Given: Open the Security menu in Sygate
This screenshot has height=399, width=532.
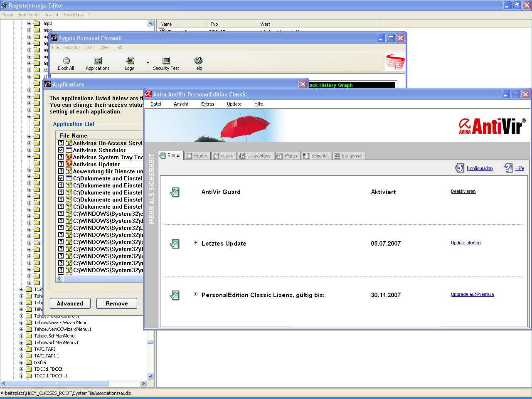Looking at the screenshot, I should [71, 47].
